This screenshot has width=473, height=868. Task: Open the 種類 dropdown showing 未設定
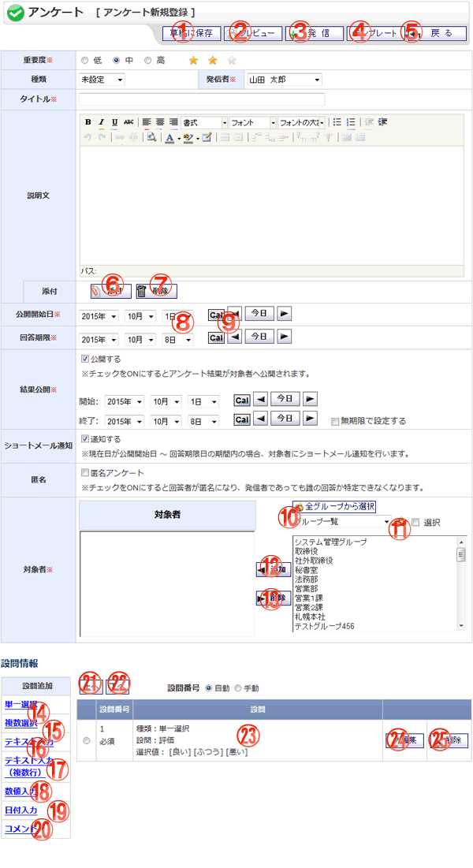click(x=102, y=80)
